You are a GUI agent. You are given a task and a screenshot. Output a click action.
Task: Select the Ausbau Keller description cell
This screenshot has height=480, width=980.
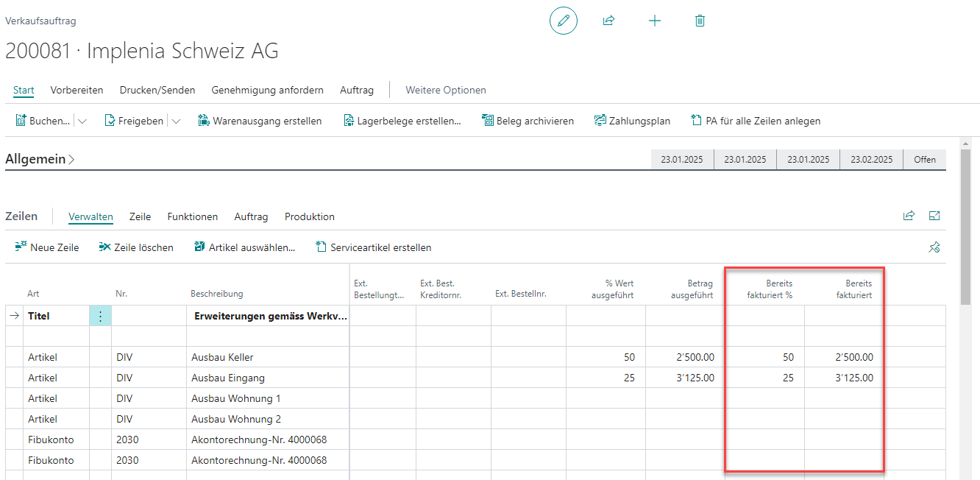pos(268,357)
